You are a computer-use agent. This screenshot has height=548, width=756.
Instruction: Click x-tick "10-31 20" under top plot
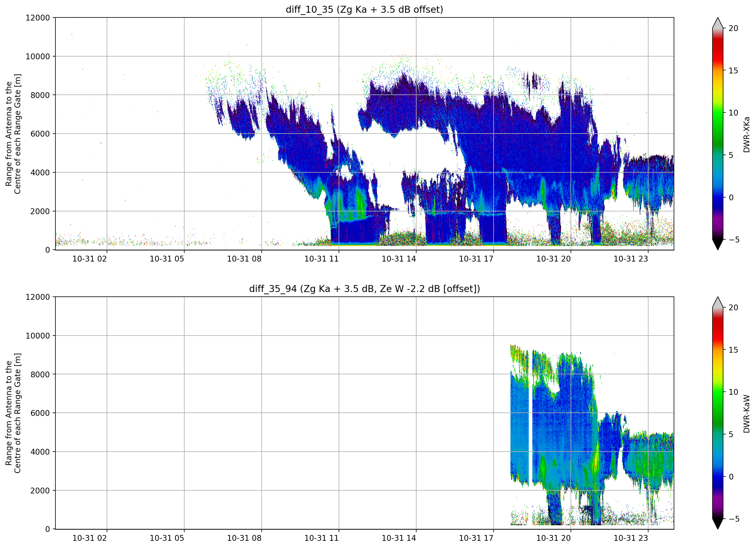point(554,259)
